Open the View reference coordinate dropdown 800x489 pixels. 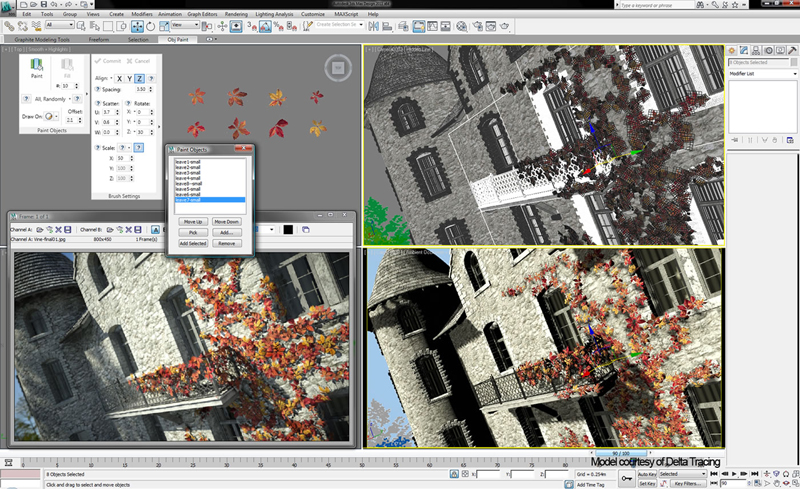tap(184, 26)
